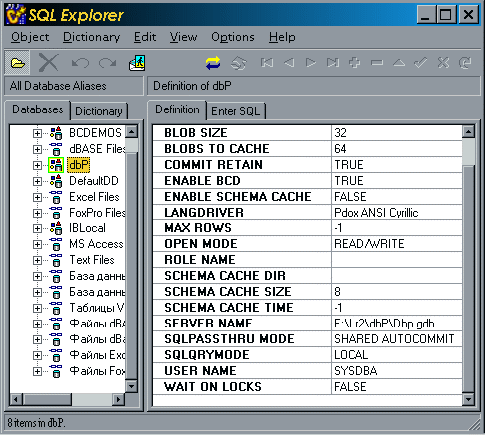Click definition grid scroll up arrow
Viewport: 486px width, 436px height.
tap(468, 132)
